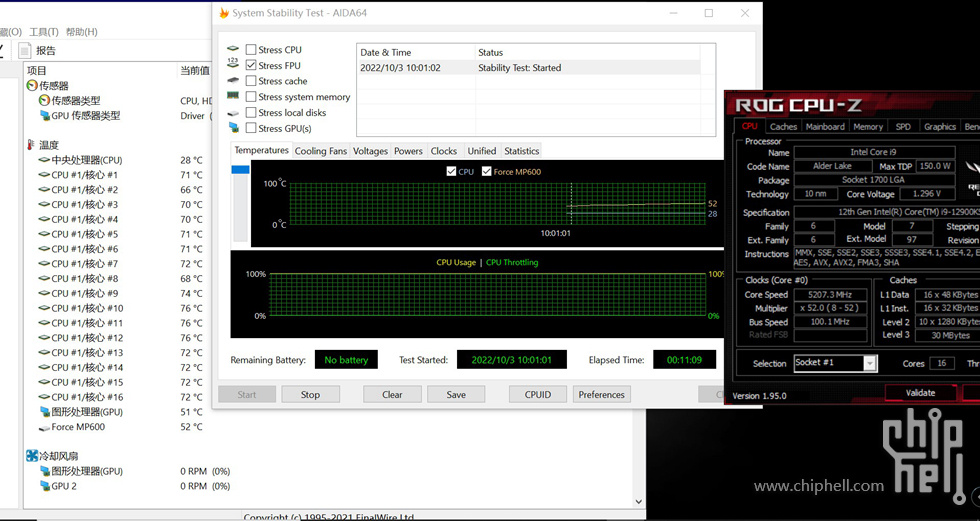
Task: Click the AIDA64 flame icon in title bar
Action: click(224, 12)
